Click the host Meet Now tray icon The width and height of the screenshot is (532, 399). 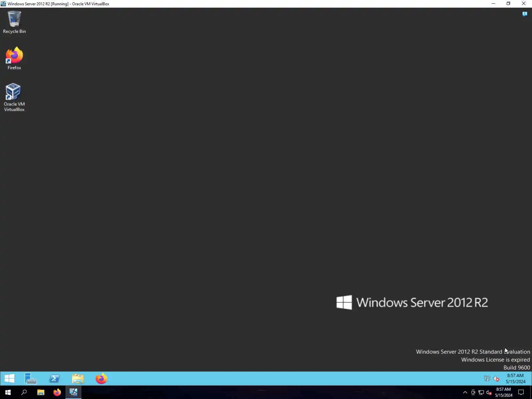tap(473, 392)
